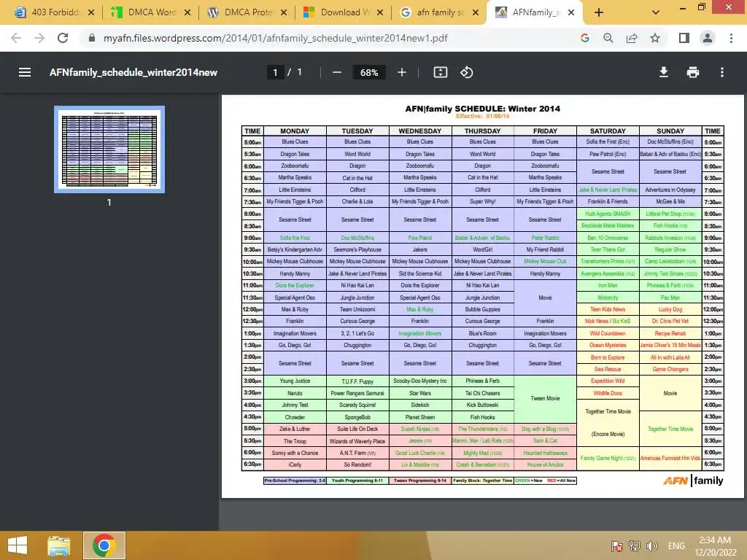View site information lock icon

pyautogui.click(x=92, y=38)
